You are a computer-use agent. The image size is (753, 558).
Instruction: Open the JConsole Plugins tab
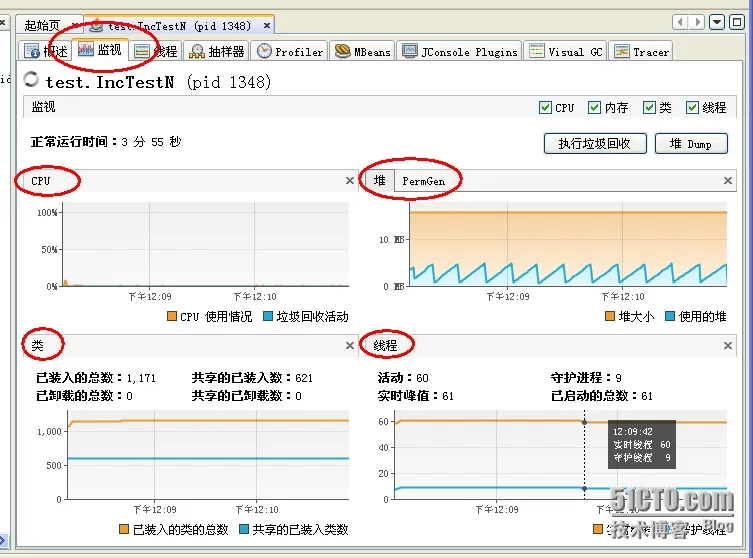pyautogui.click(x=460, y=51)
